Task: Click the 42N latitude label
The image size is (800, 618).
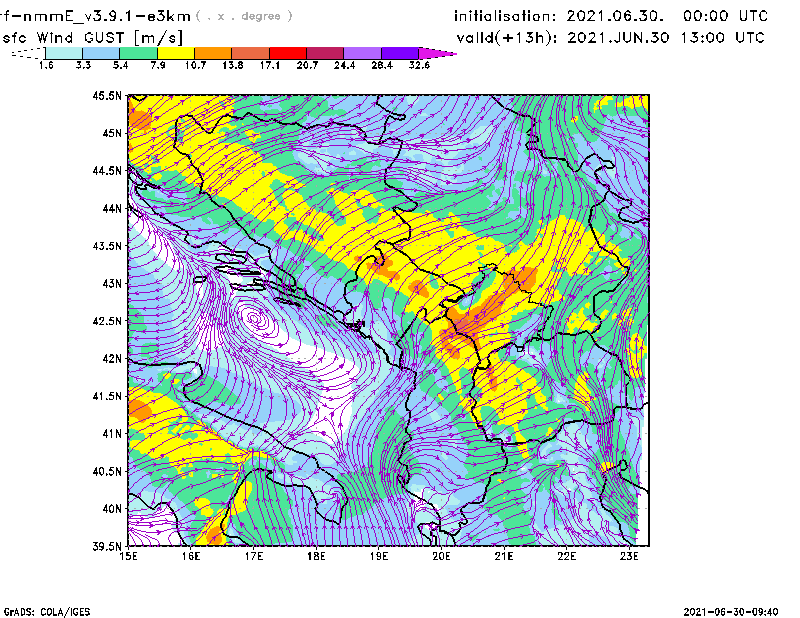Action: 112,359
